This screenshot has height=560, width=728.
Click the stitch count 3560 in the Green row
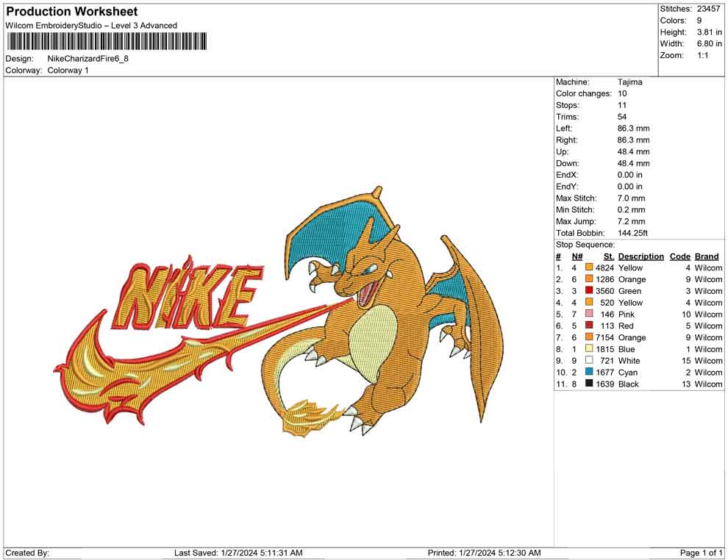click(x=605, y=291)
